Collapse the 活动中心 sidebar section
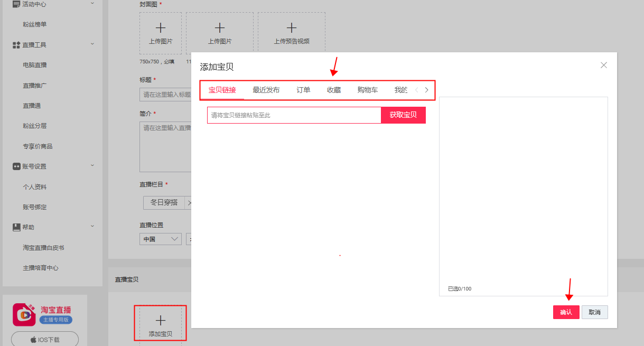This screenshot has height=346, width=644. 92,4
